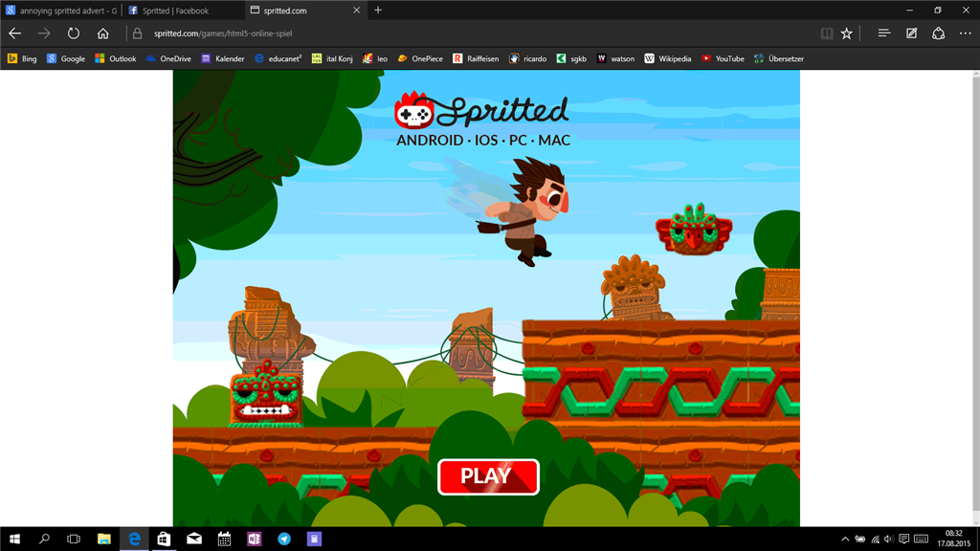This screenshot has width=980, height=551.
Task: Open the OneDrive bookmark
Action: tap(168, 58)
